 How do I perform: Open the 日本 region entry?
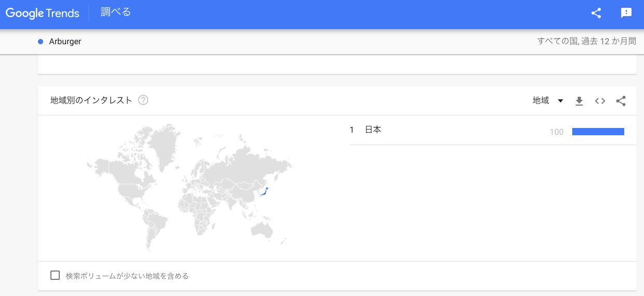[373, 130]
